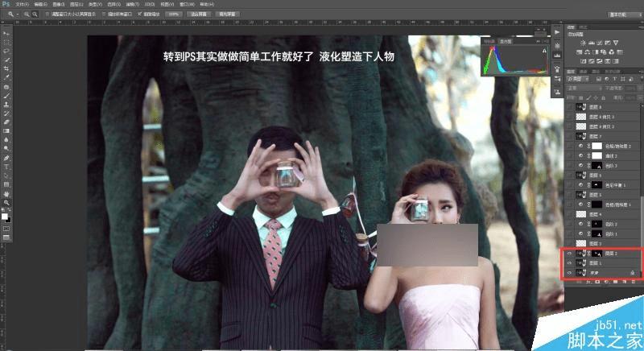Image resolution: width=644 pixels, height=351 pixels.
Task: Open the 窗口(W) menu
Action: click(188, 4)
